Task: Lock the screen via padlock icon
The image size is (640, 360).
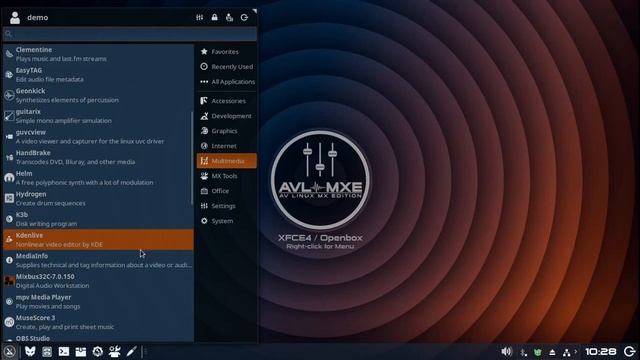Action: 214,17
